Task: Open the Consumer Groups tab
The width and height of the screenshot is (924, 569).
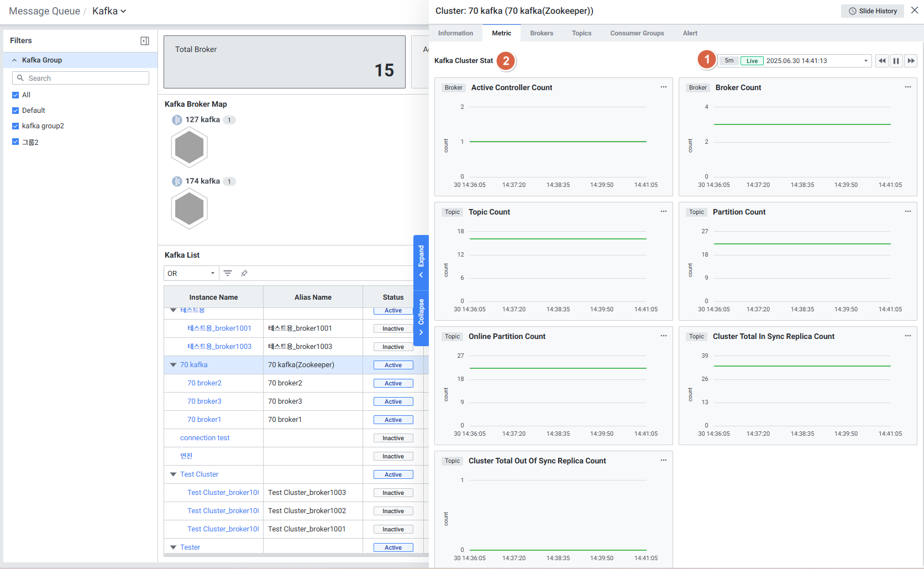Action: 637,33
